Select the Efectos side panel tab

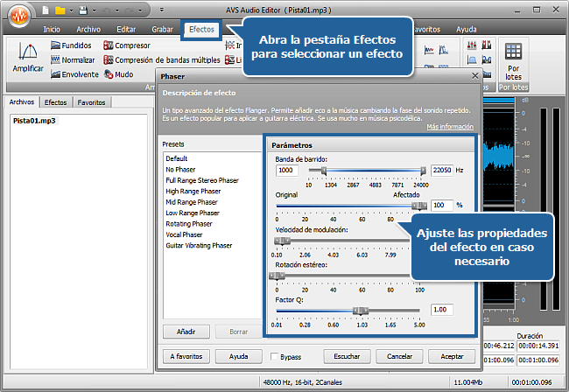(55, 102)
